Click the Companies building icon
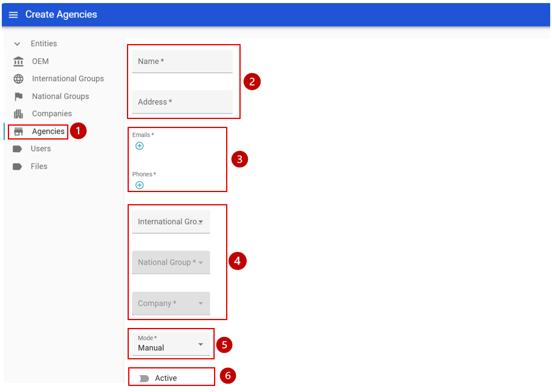This screenshot has height=392, width=552. (19, 114)
